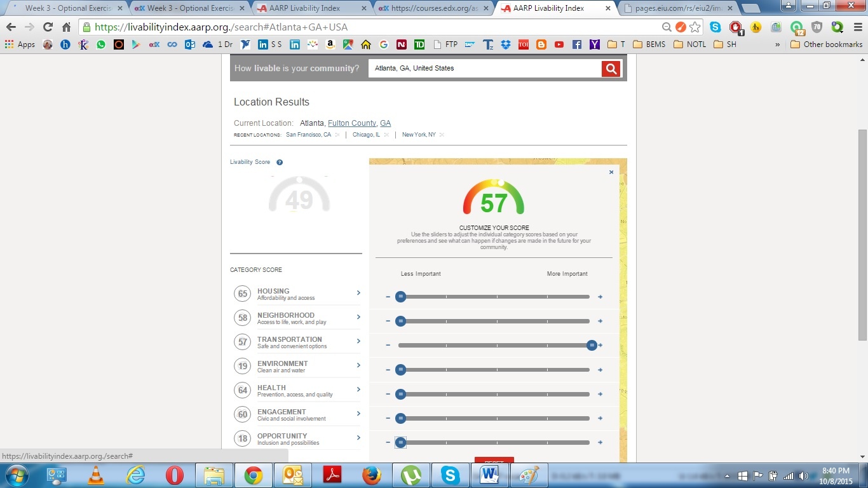Viewport: 868px width, 488px height.
Task: Bookmark this page with star icon
Action: click(695, 27)
